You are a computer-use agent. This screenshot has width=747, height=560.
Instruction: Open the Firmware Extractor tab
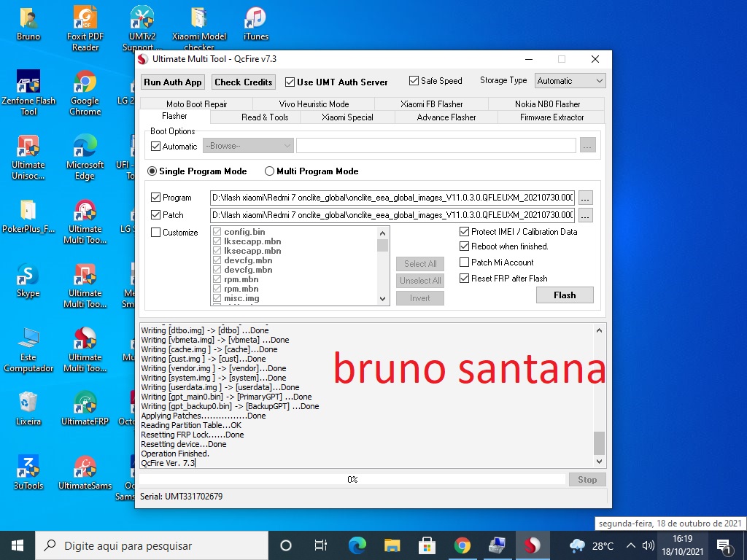551,117
